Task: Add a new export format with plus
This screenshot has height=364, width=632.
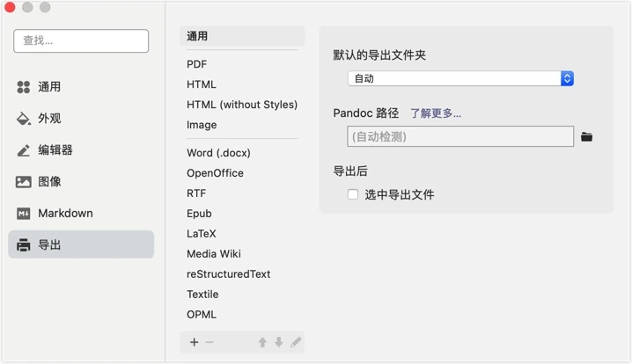Action: point(195,342)
